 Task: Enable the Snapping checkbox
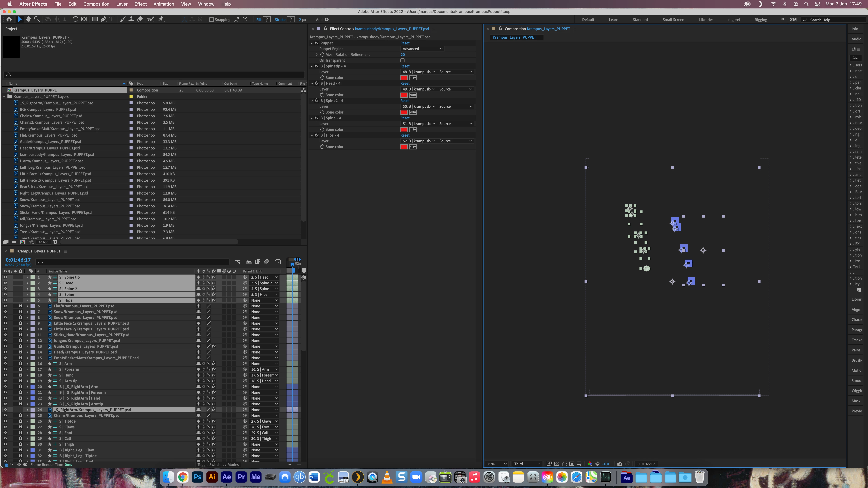pos(212,19)
